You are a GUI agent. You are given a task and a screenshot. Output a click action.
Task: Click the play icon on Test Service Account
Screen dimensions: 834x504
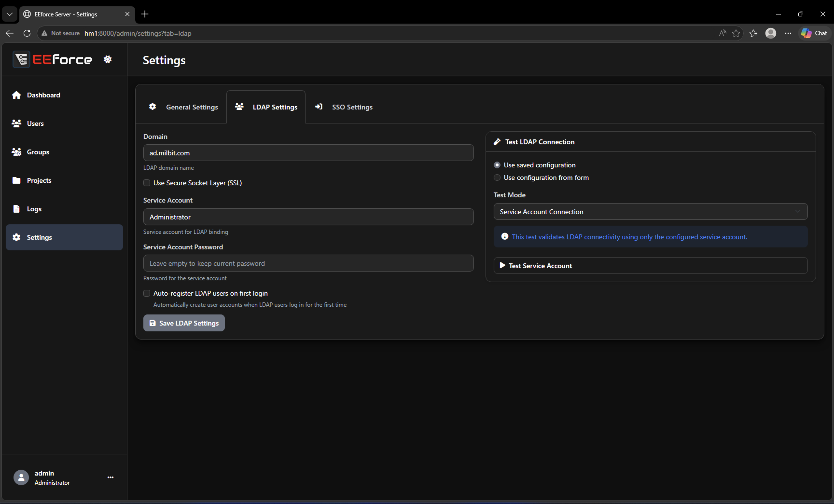pyautogui.click(x=502, y=265)
